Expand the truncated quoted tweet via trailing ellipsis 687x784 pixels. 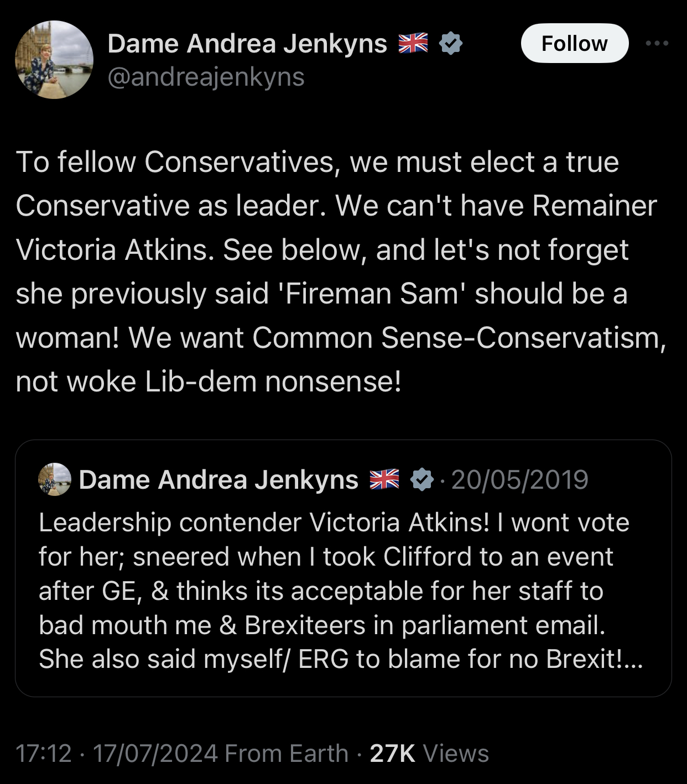632,659
